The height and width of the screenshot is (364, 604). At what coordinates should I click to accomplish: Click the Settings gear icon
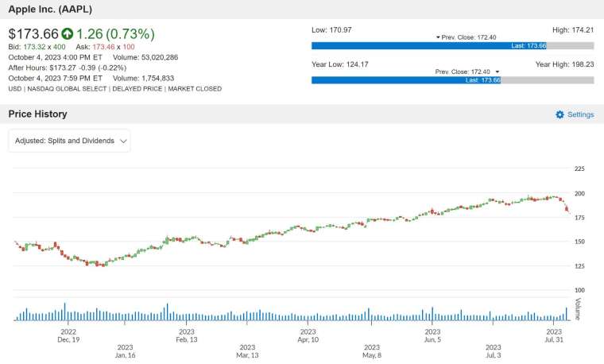pos(559,114)
